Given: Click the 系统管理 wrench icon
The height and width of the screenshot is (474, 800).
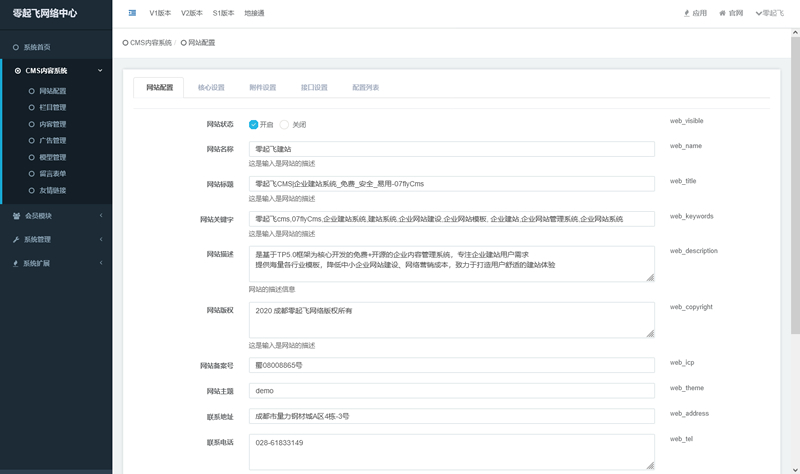Looking at the screenshot, I should click(16, 239).
